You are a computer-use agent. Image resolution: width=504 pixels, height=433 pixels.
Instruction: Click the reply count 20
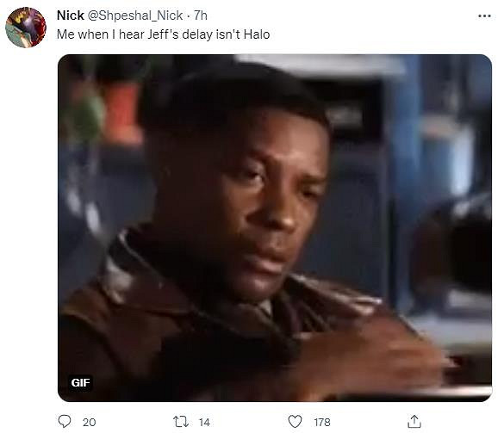(89, 422)
